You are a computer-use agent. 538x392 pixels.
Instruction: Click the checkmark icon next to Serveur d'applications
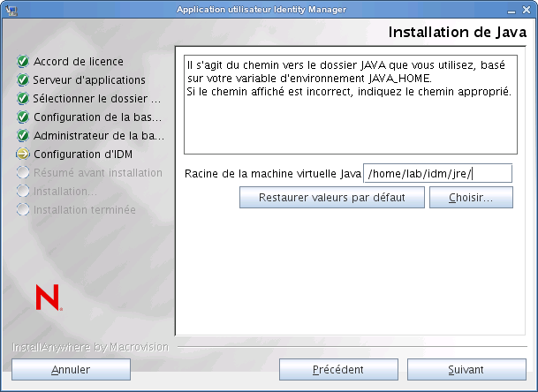(23, 80)
